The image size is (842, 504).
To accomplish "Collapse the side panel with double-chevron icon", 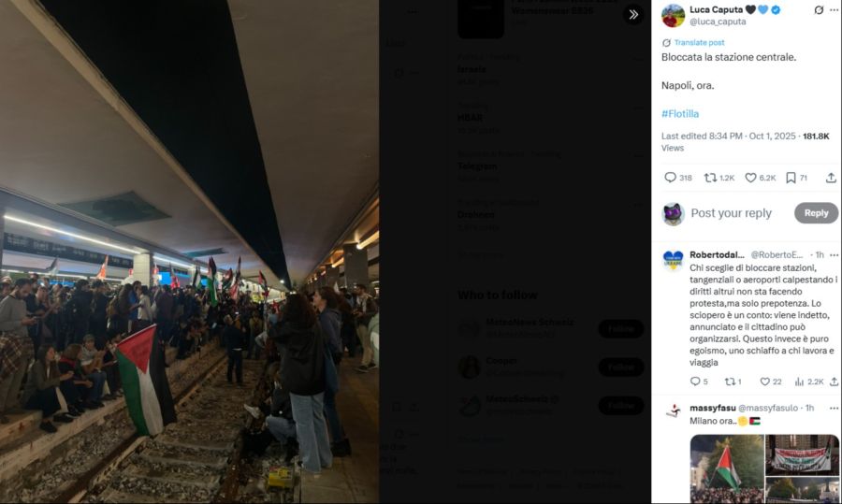I will [x=633, y=14].
